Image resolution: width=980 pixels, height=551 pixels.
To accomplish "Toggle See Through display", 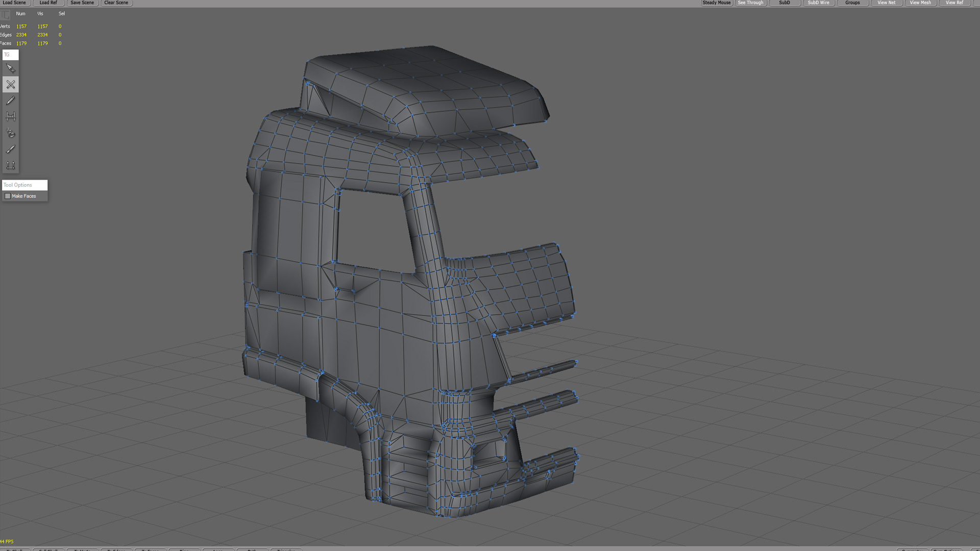I will tap(750, 3).
